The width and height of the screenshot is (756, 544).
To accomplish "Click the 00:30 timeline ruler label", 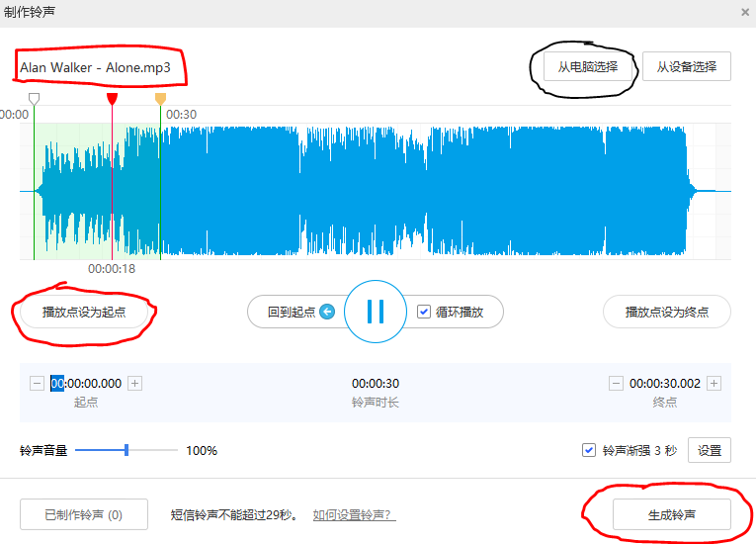I will click(181, 115).
